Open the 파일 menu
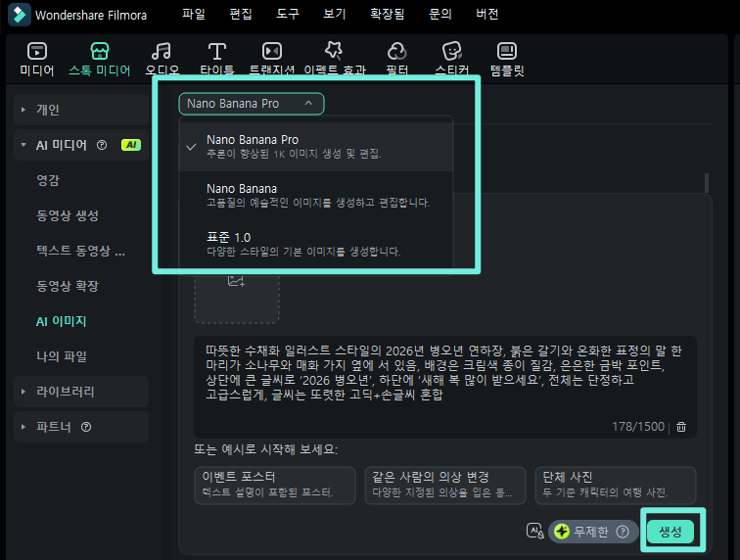 (194, 14)
